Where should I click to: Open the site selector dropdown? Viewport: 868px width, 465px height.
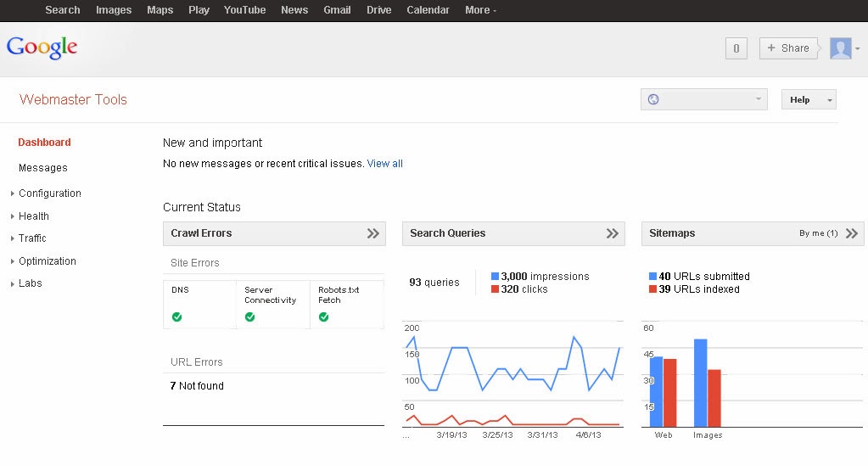click(x=704, y=99)
